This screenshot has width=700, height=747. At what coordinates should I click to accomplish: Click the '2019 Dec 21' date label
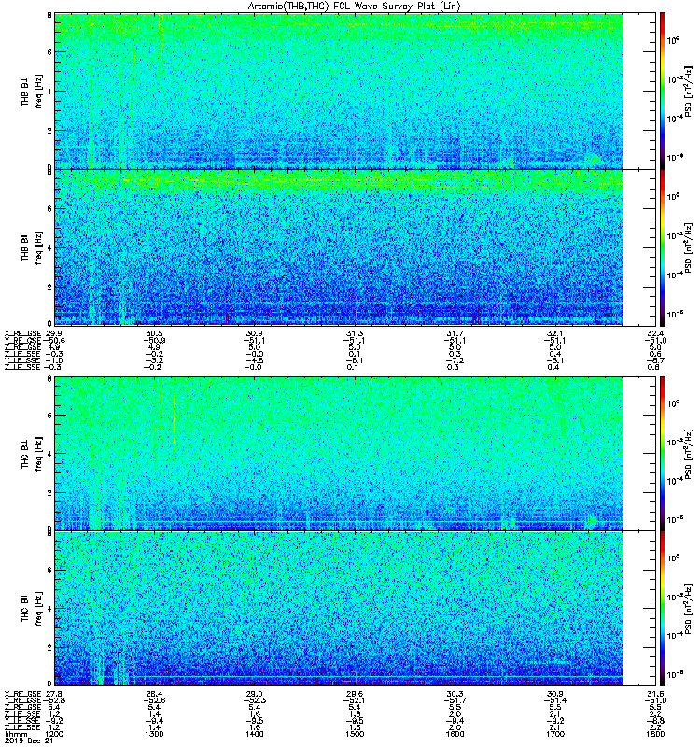29,740
